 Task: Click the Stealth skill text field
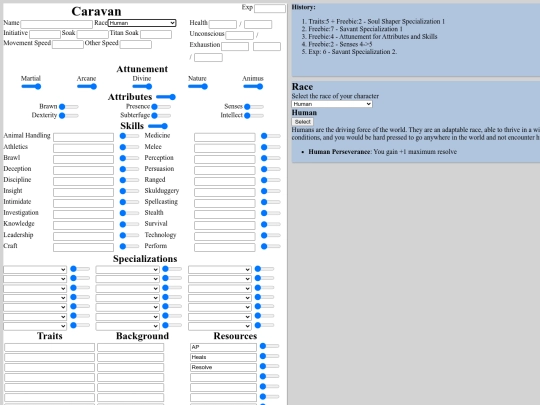click(x=225, y=214)
